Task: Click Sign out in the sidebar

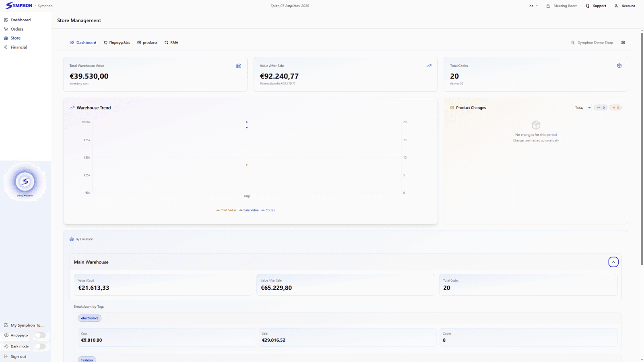Action: click(x=15, y=356)
